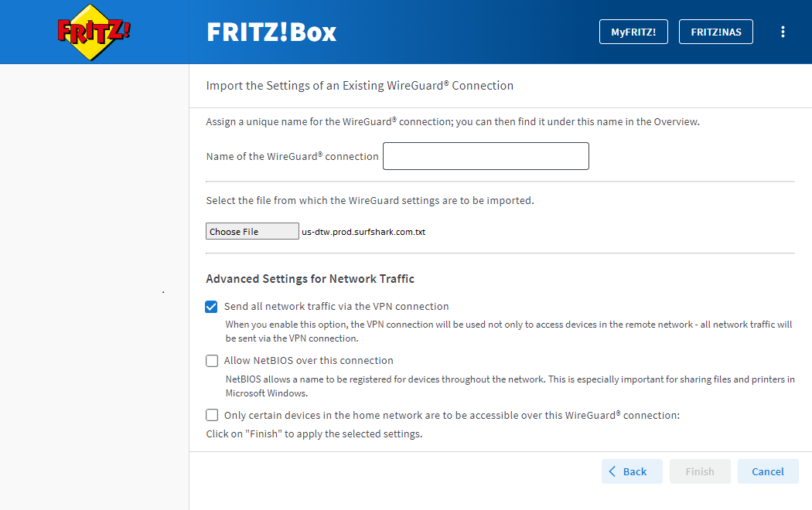The height and width of the screenshot is (510, 812).
Task: Click the FRITZ!Box title text
Action: pyautogui.click(x=271, y=32)
